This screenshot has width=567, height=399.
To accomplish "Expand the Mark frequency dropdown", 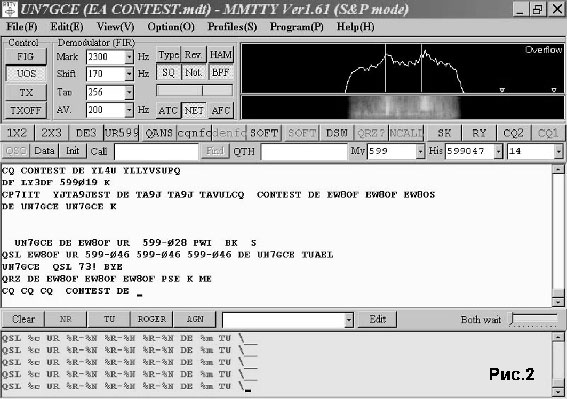I will click(x=129, y=57).
